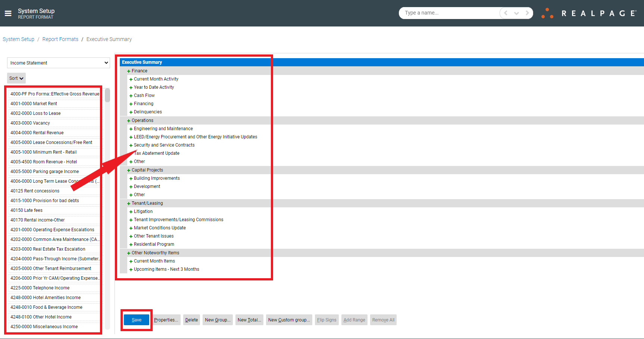Open the hamburger navigation menu
This screenshot has width=644, height=339.
pos(8,13)
